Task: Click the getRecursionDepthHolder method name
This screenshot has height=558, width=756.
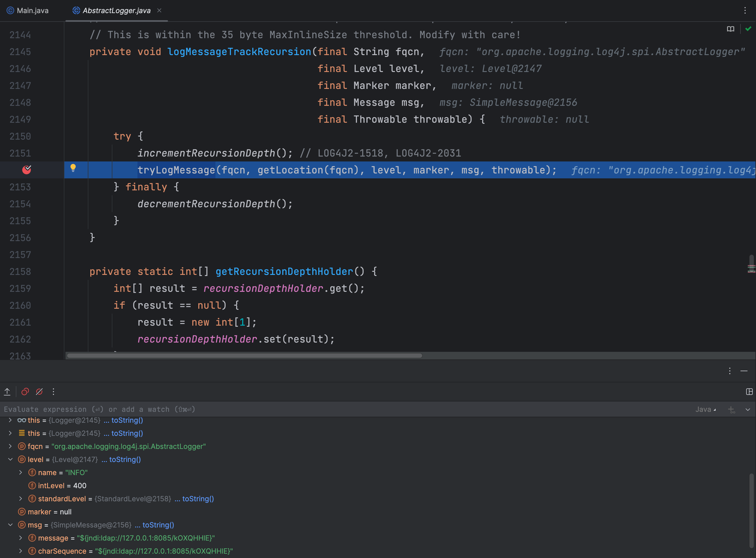Action: point(284,271)
